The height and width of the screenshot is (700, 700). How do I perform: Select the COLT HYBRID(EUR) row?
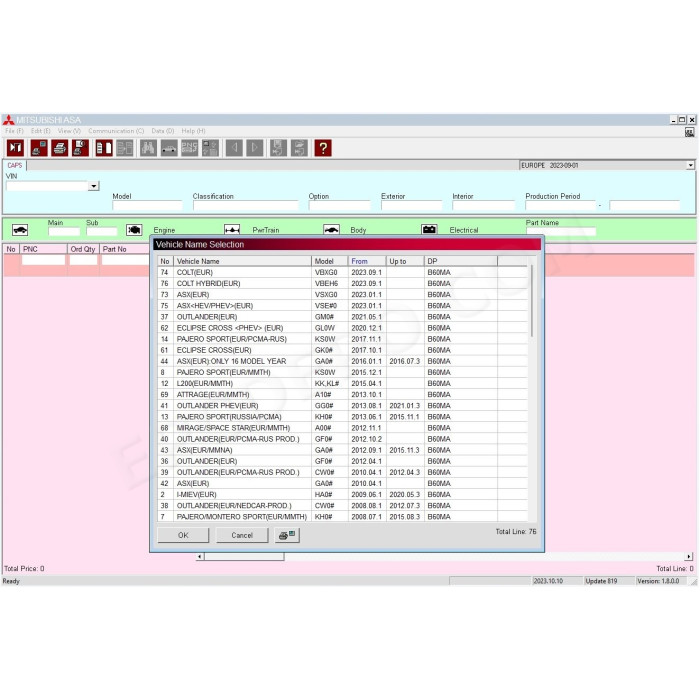342,283
